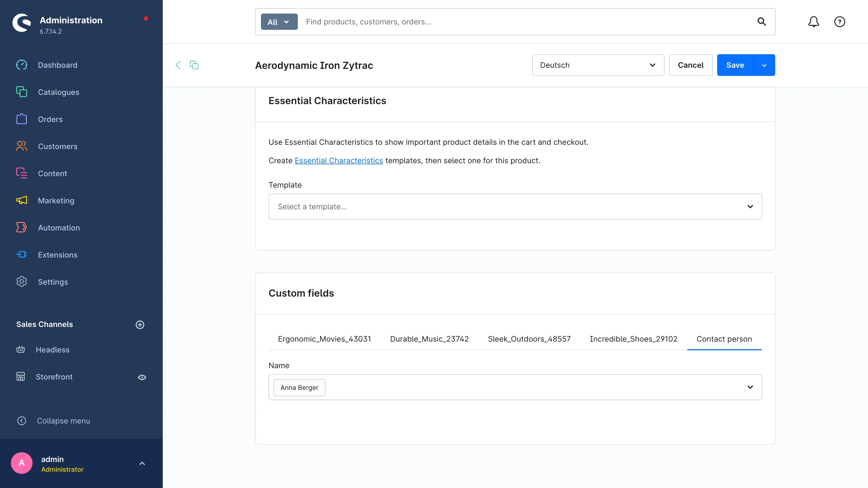Duplicate product with the clone icon
Screen dimensions: 868x488
(x=194, y=65)
